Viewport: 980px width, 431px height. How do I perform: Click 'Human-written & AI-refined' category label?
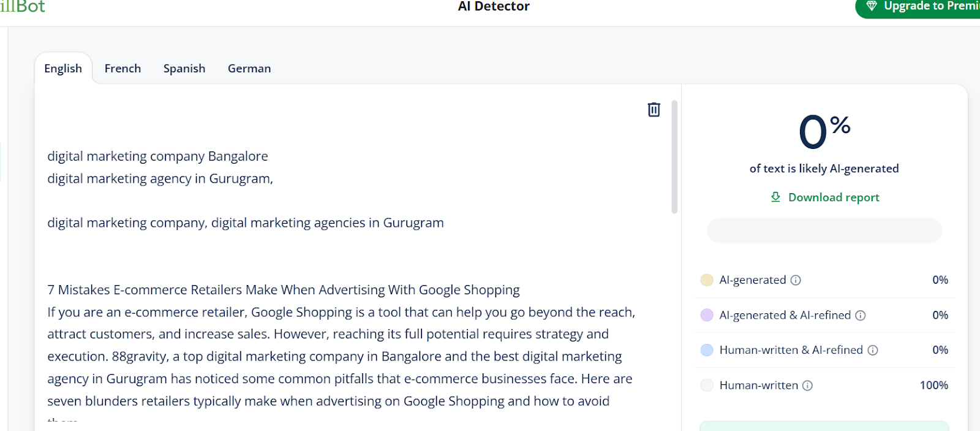[x=791, y=350]
